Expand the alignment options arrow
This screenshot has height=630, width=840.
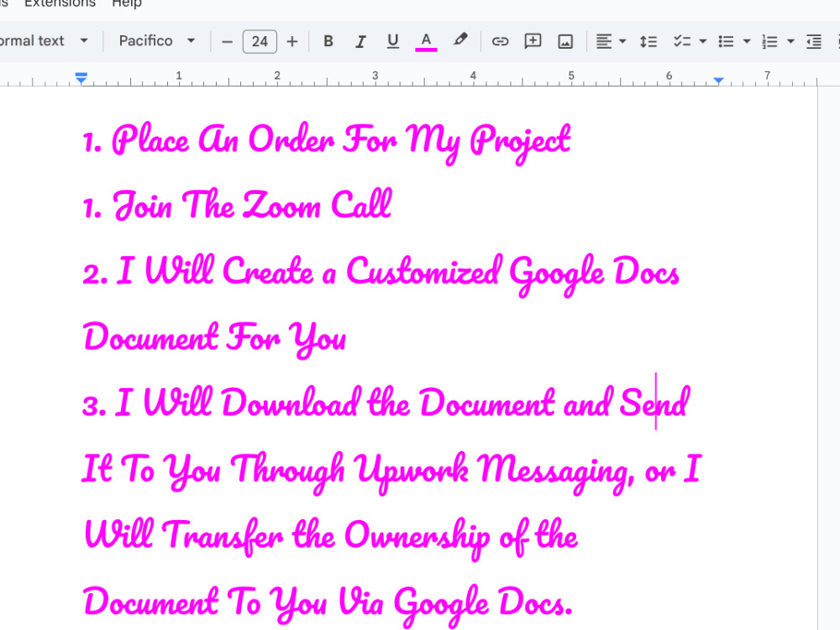pos(622,41)
